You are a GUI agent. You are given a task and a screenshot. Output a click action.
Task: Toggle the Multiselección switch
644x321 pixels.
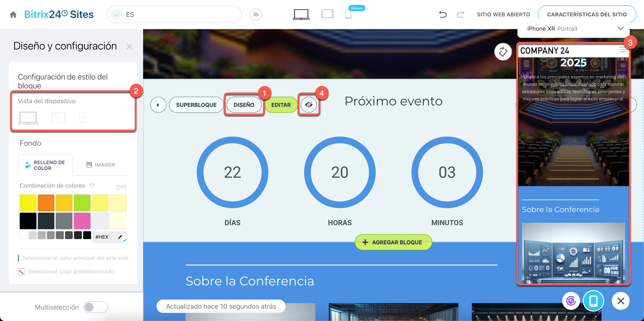click(95, 307)
